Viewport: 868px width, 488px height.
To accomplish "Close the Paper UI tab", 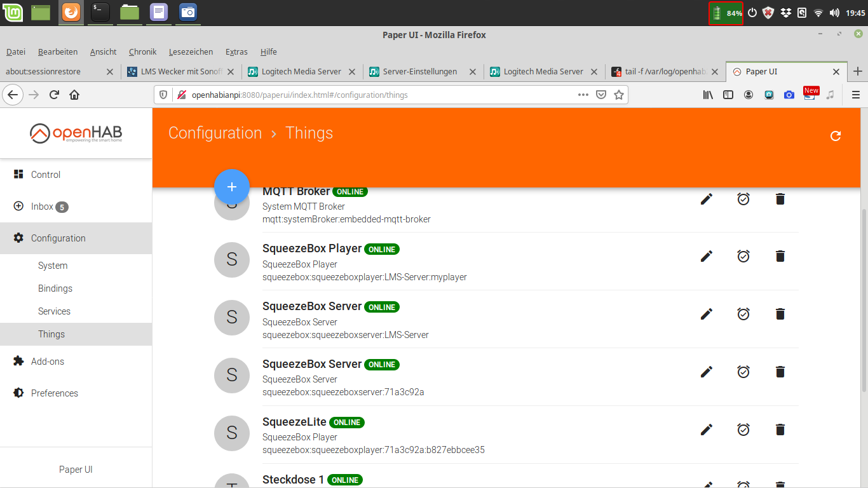I will pos(836,72).
